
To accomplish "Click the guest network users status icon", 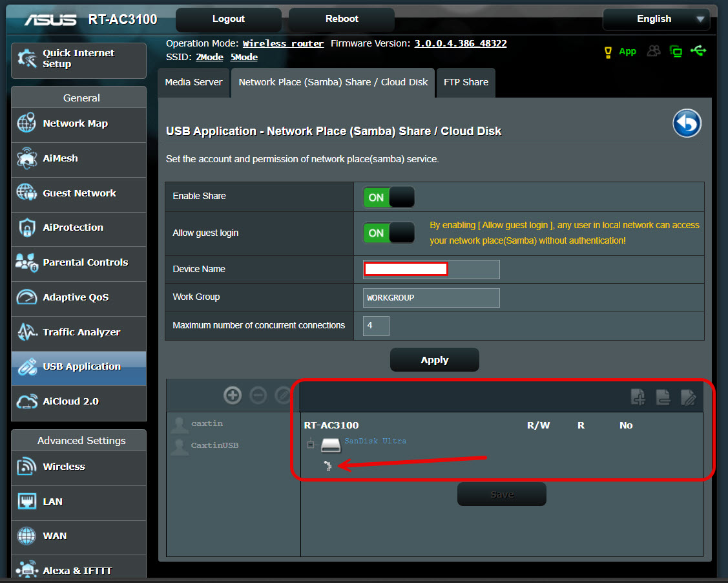I will pos(654,51).
